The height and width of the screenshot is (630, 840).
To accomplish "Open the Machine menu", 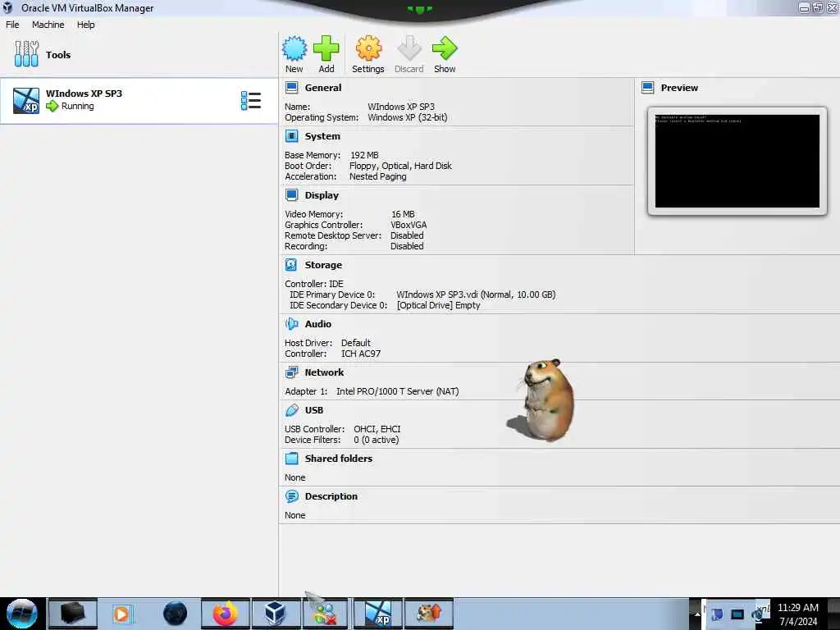I will pyautogui.click(x=48, y=25).
